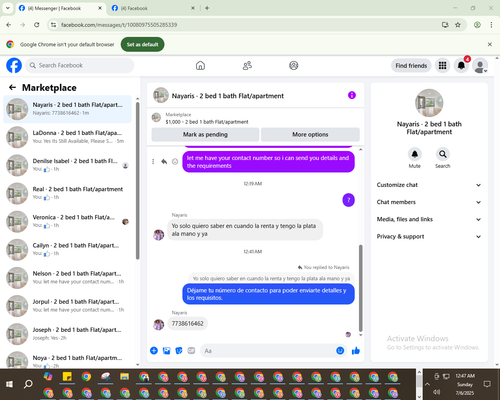
Task: Open a new Chrome tab
Action: pyautogui.click(x=207, y=8)
